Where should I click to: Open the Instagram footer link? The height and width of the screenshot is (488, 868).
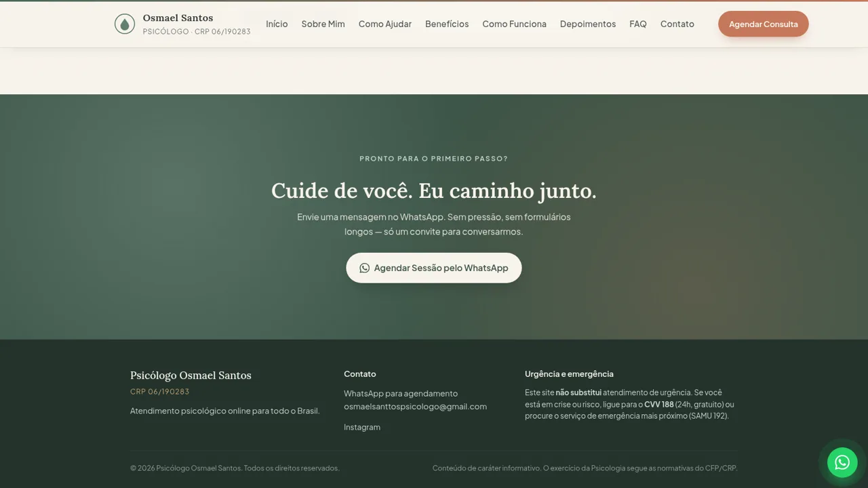pos(362,427)
